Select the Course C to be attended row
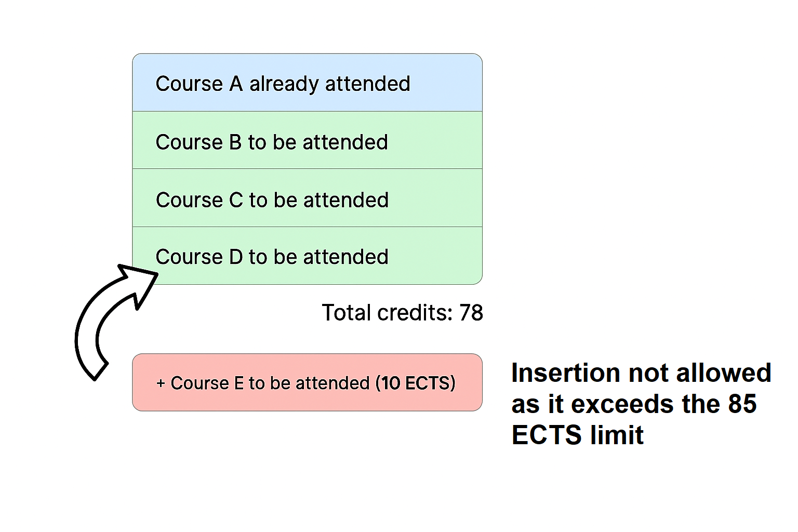This screenshot has height=532, width=798. click(307, 198)
